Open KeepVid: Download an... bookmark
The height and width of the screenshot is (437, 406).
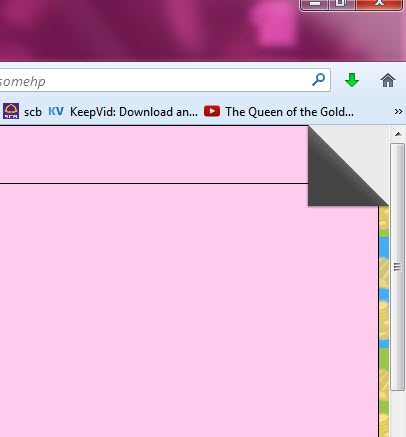[x=134, y=112]
